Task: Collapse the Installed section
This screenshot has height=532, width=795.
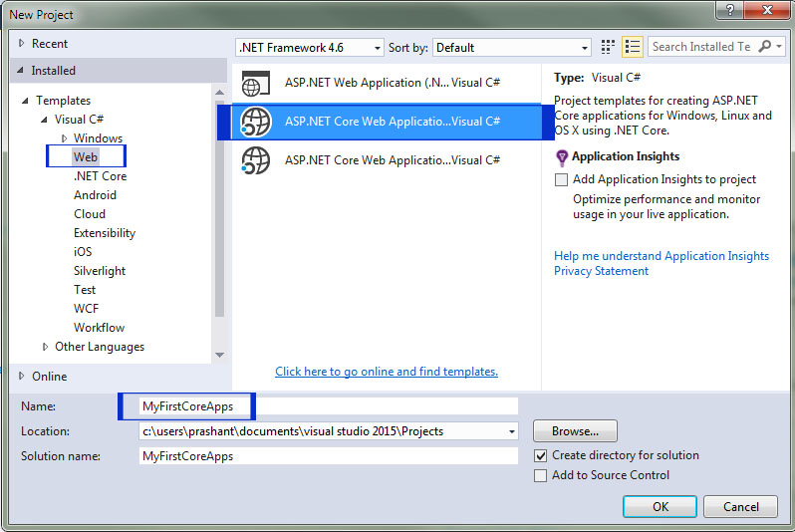Action: coord(20,71)
